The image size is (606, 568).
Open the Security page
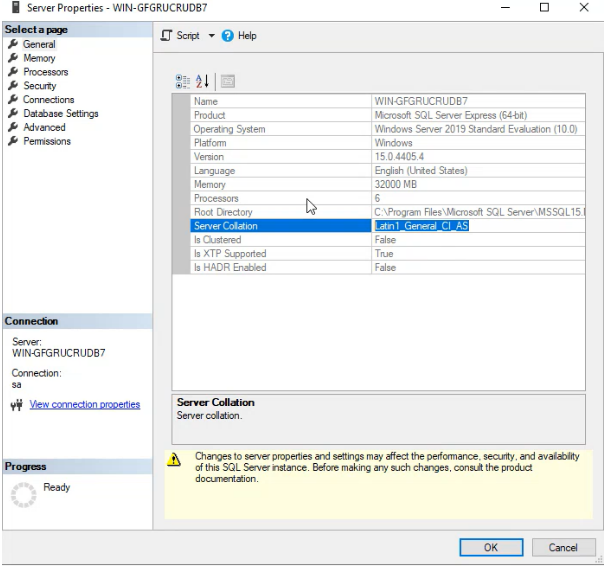click(40, 86)
